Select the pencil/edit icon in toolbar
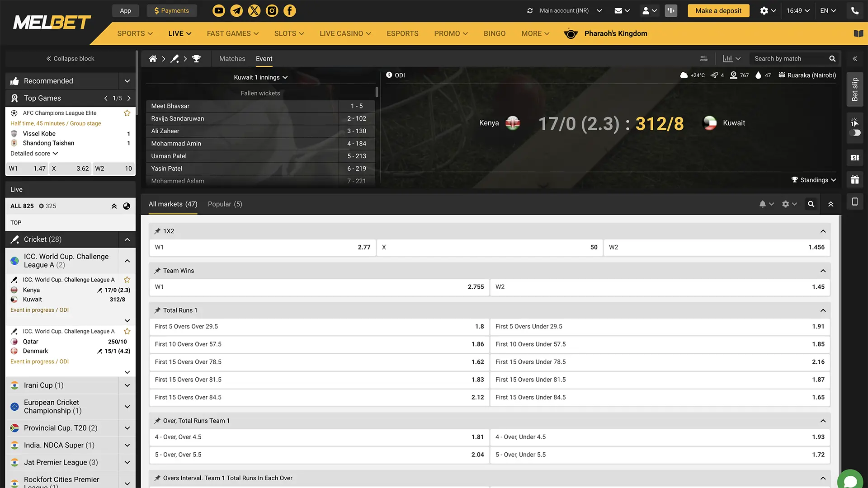The width and height of the screenshot is (868, 488). pos(174,58)
